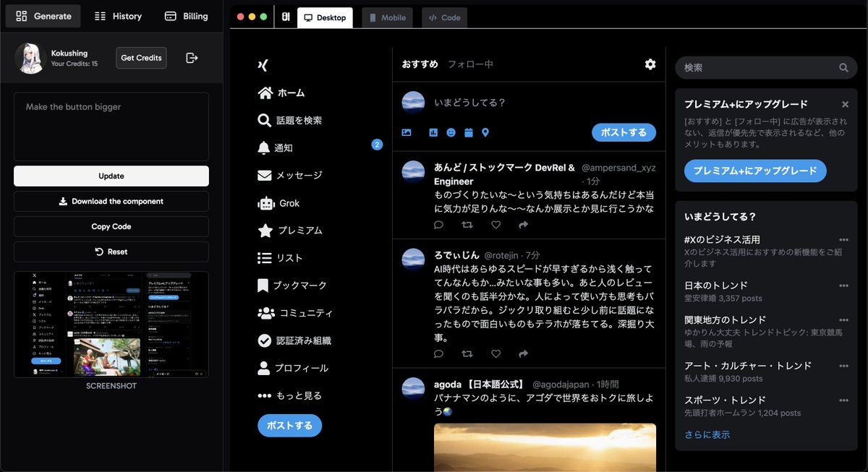
Task: Open timeline settings gear icon
Action: (x=650, y=64)
